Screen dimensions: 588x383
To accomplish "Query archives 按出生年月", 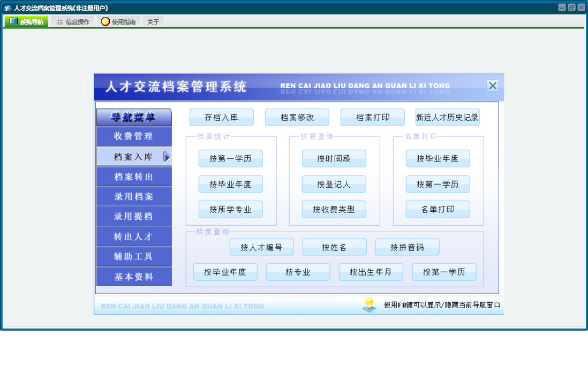I will click(x=371, y=272).
